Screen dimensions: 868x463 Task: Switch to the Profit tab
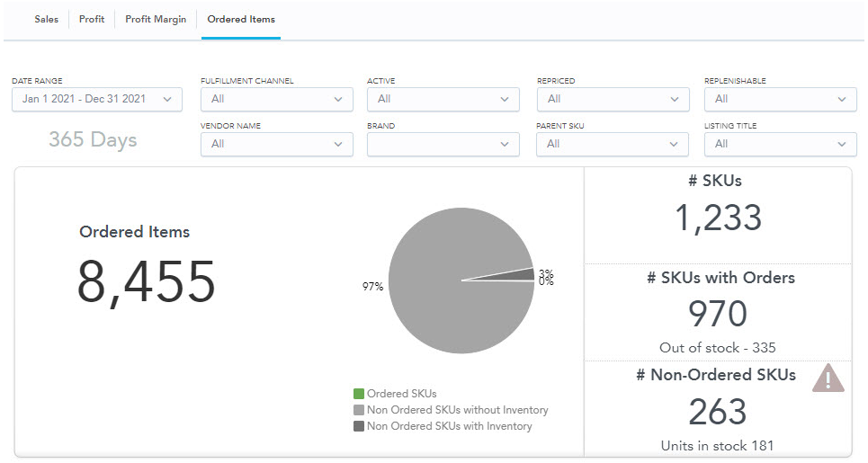pos(92,20)
